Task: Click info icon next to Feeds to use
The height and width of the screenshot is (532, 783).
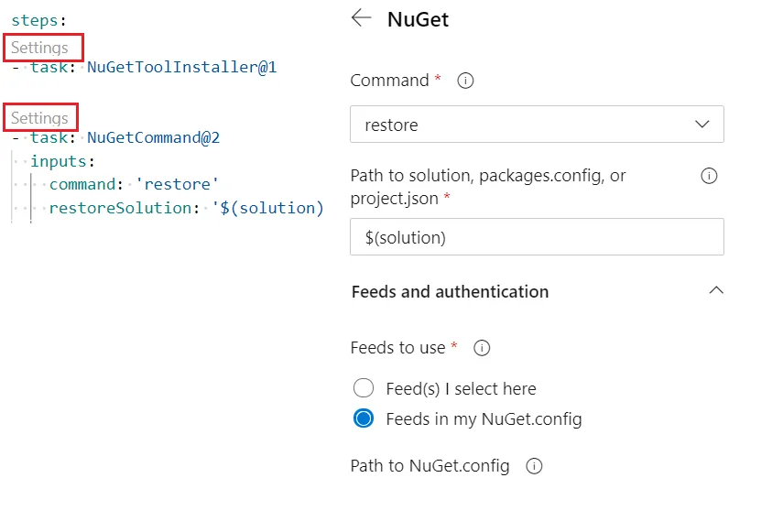Action: [x=482, y=348]
